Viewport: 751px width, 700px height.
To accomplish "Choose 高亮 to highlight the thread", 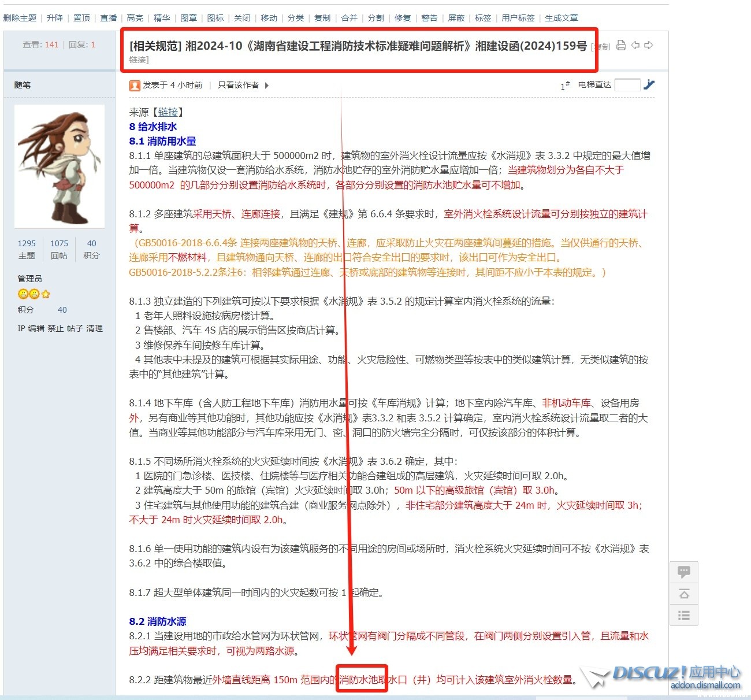I will coord(135,18).
